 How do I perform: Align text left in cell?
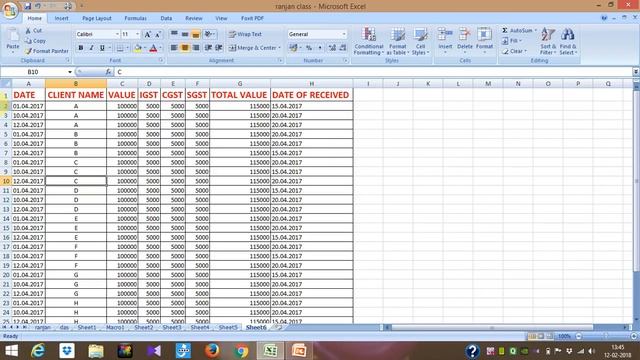[x=173, y=48]
